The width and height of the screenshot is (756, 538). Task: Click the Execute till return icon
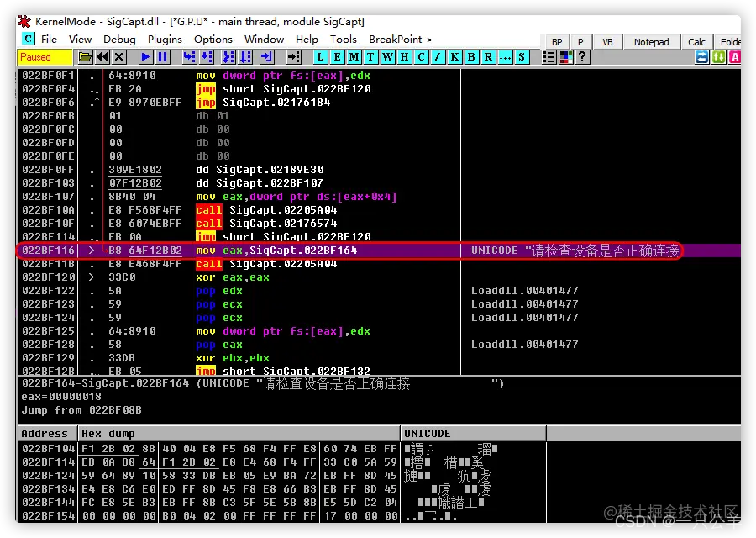click(266, 57)
